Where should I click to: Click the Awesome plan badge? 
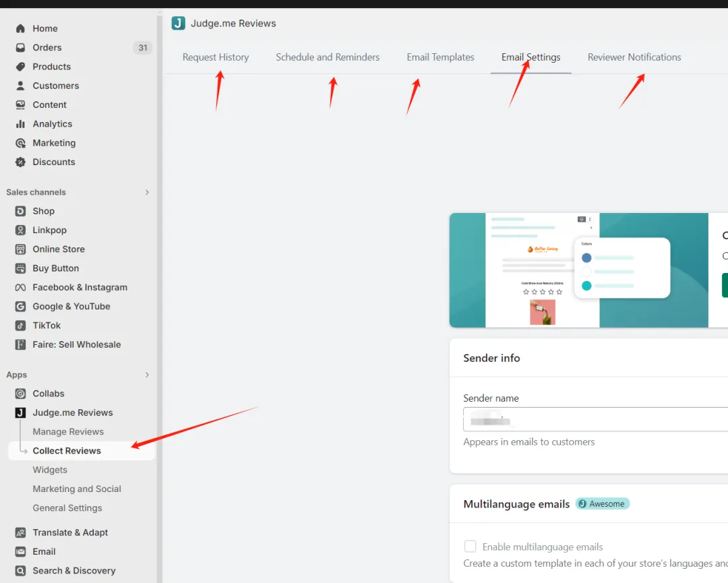[x=602, y=503]
